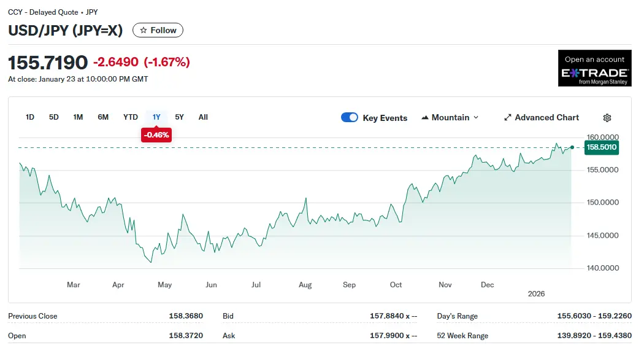Switch chart to 5Y range
Viewport: 644px width, 345px height.
180,117
